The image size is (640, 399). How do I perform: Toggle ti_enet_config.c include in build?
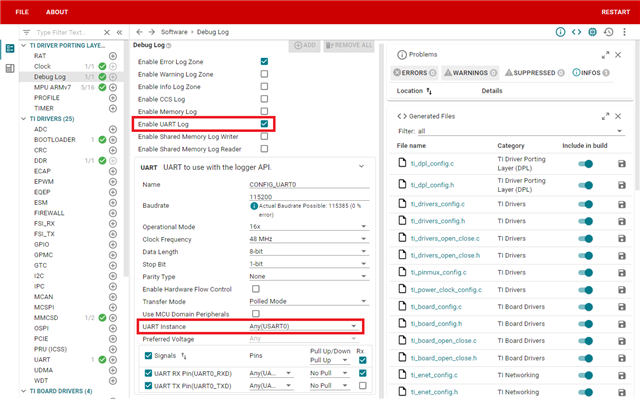pyautogui.click(x=585, y=375)
